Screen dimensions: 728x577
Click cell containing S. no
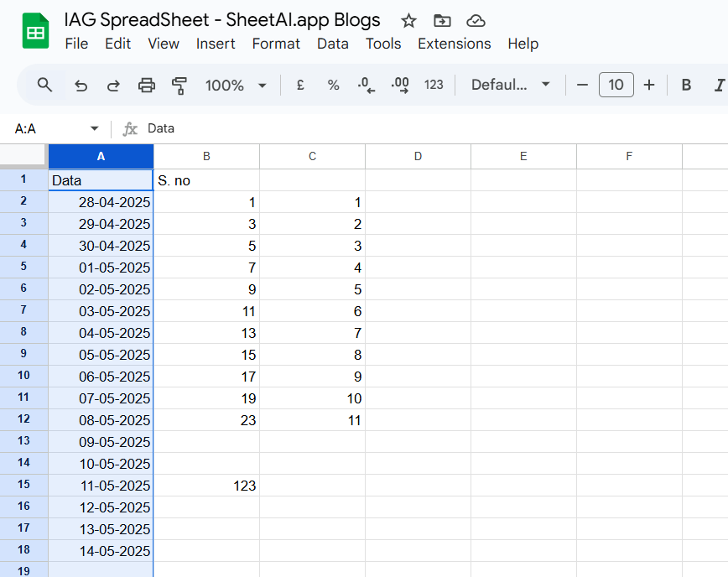point(206,180)
